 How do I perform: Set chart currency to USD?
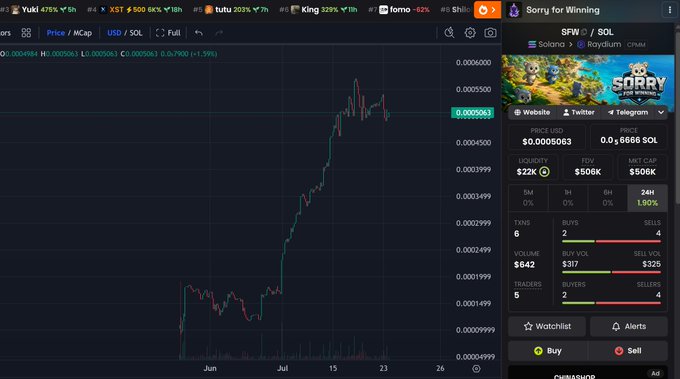(114, 33)
